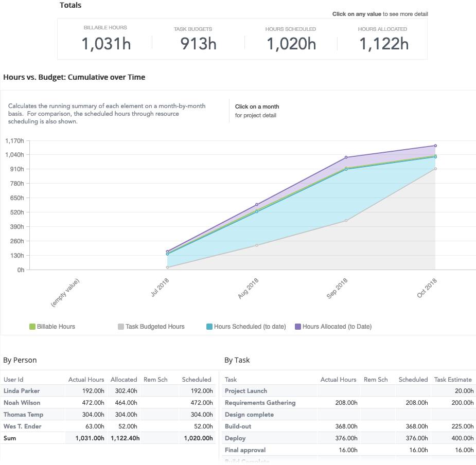Toggle the Billable Hours green legend swatch

tap(32, 327)
